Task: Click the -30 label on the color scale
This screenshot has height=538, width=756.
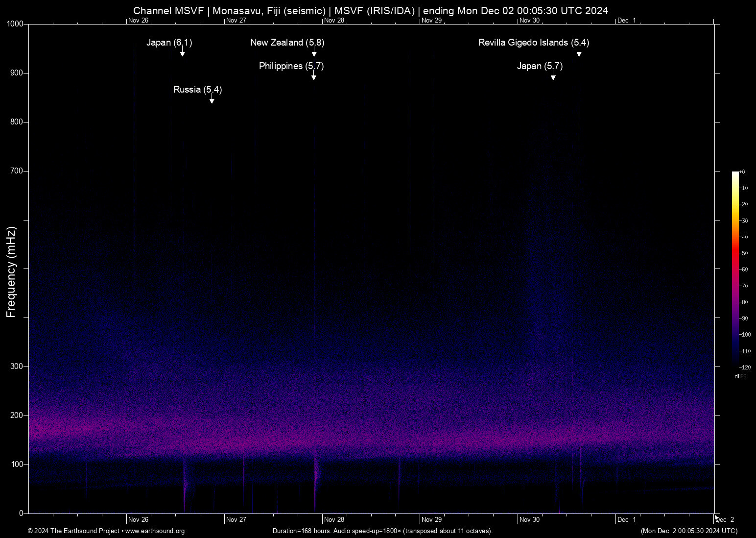Action: pyautogui.click(x=744, y=221)
